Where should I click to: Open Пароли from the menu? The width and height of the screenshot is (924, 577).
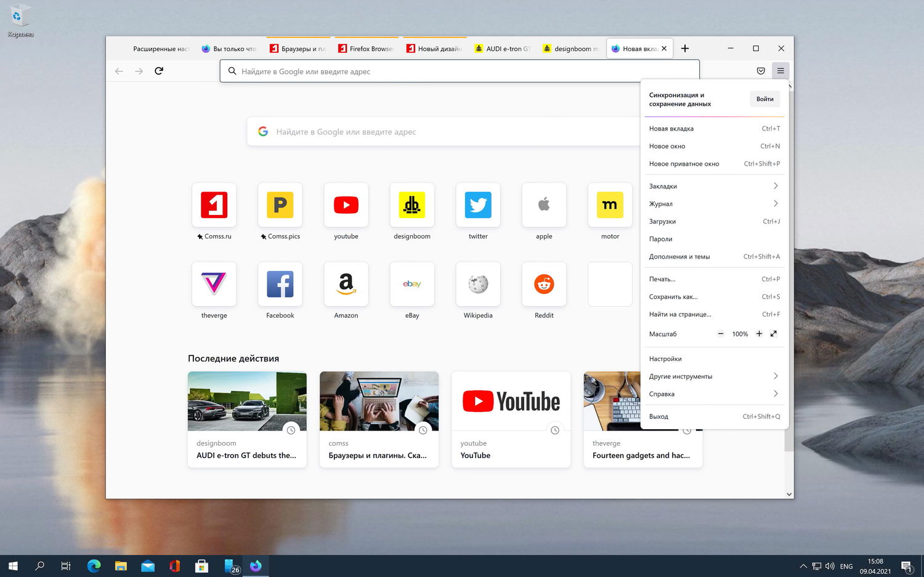714,239
